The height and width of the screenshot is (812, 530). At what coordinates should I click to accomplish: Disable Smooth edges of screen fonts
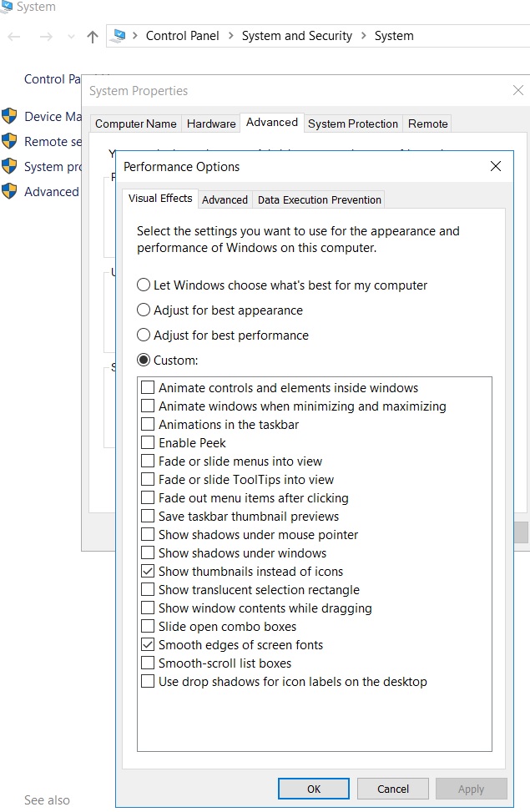148,645
